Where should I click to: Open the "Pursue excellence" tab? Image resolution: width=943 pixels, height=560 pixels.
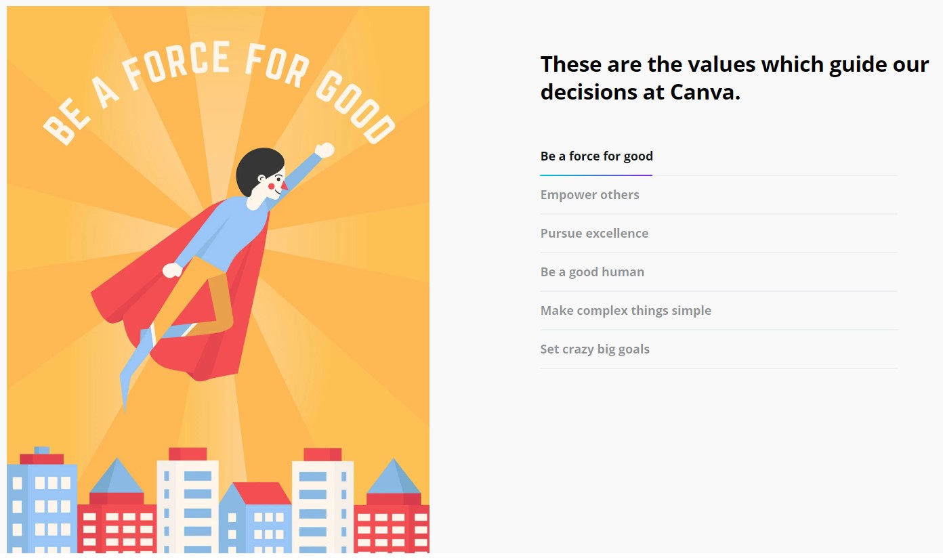pyautogui.click(x=594, y=234)
